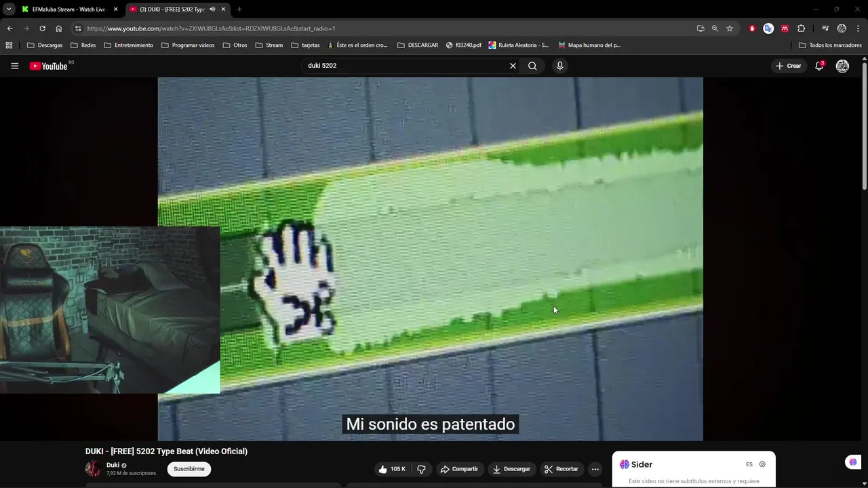Open the Extensions puzzle icon

[x=802, y=28]
